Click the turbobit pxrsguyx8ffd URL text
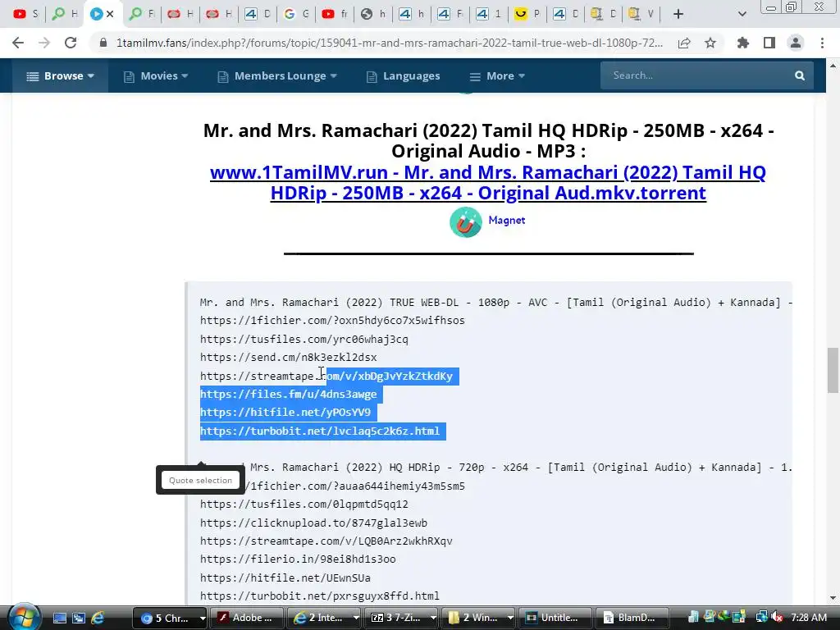This screenshot has width=840, height=630. tap(320, 596)
